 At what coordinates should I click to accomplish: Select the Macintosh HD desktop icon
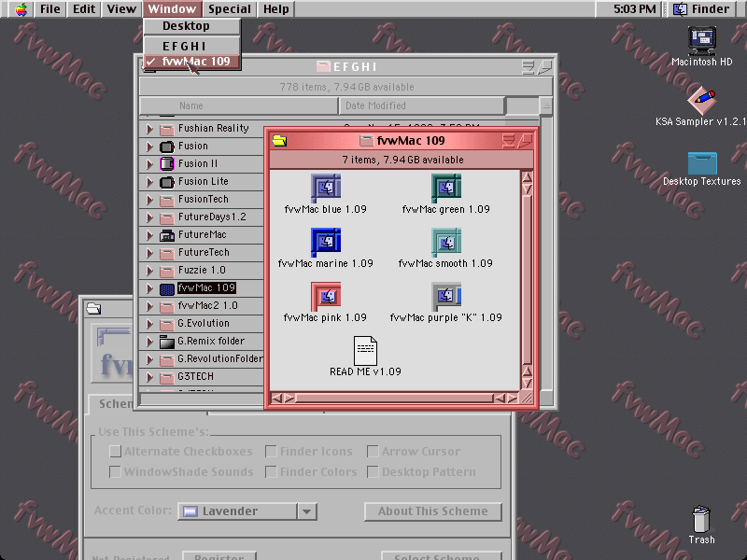(x=702, y=40)
